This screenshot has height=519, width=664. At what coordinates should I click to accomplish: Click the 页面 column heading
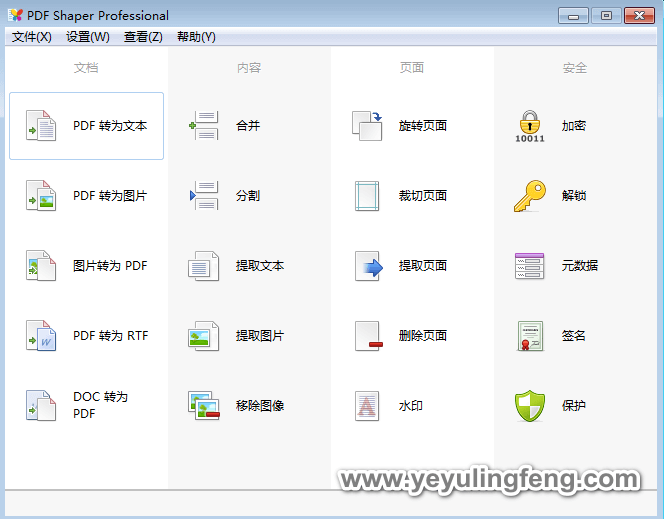click(x=412, y=67)
